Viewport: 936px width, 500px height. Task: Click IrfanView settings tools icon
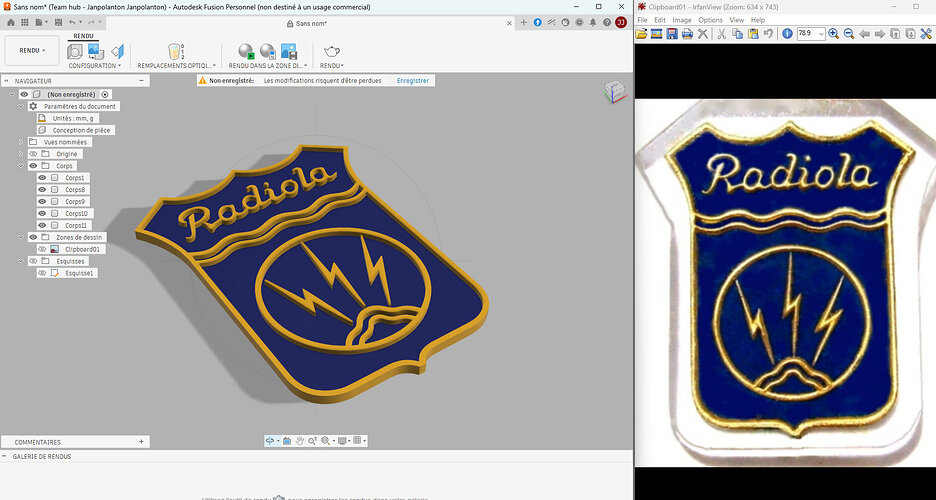(926, 34)
